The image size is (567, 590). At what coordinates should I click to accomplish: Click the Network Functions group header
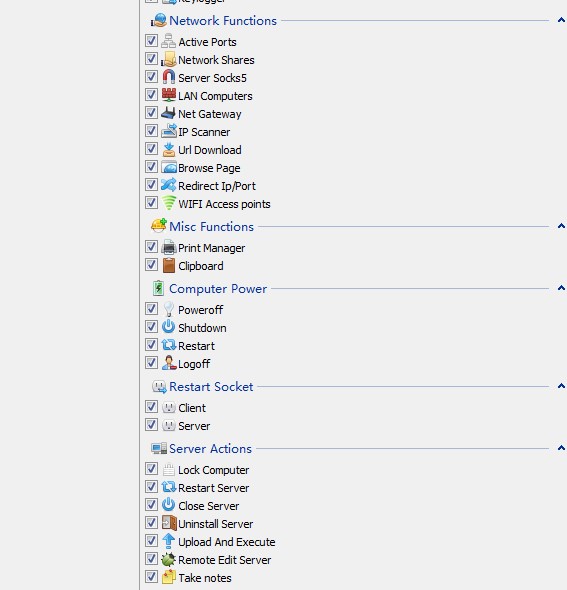point(223,21)
